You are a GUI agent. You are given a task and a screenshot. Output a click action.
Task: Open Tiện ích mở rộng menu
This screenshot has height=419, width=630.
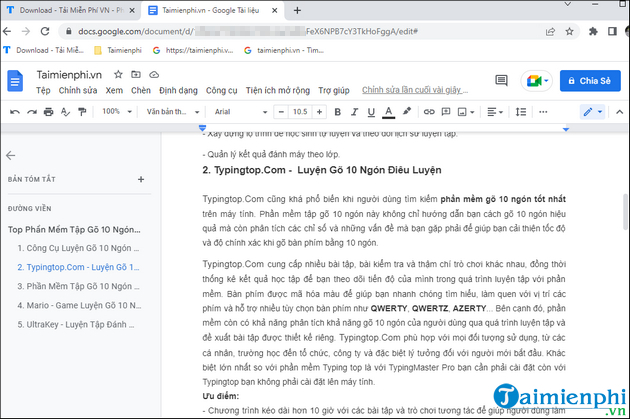point(278,90)
